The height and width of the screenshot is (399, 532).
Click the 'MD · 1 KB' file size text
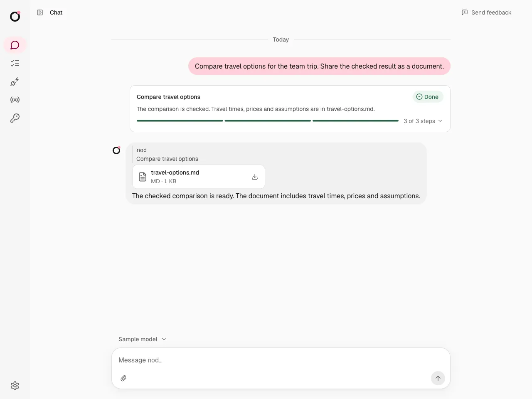(164, 181)
